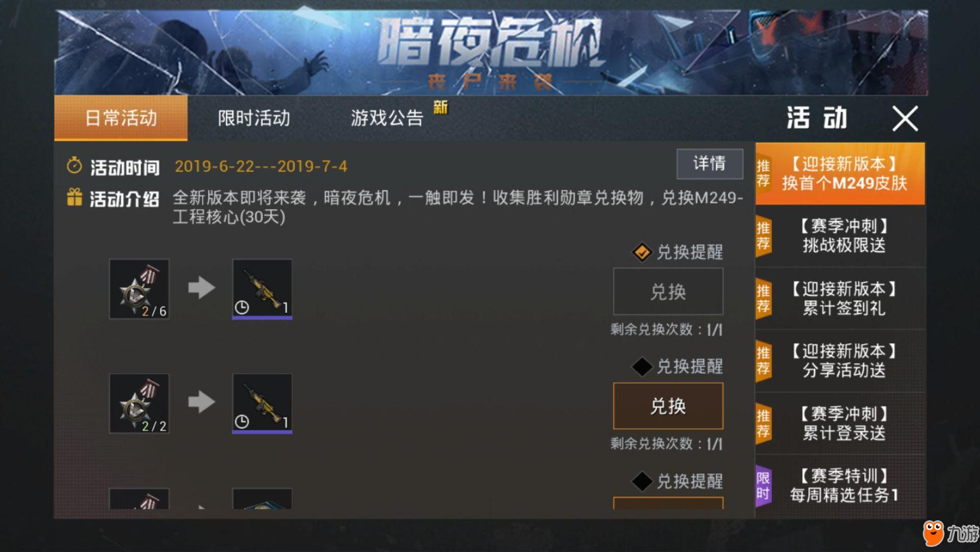Open 迎接新版本 累计签到礼 activity
This screenshot has width=980, height=552.
(841, 299)
